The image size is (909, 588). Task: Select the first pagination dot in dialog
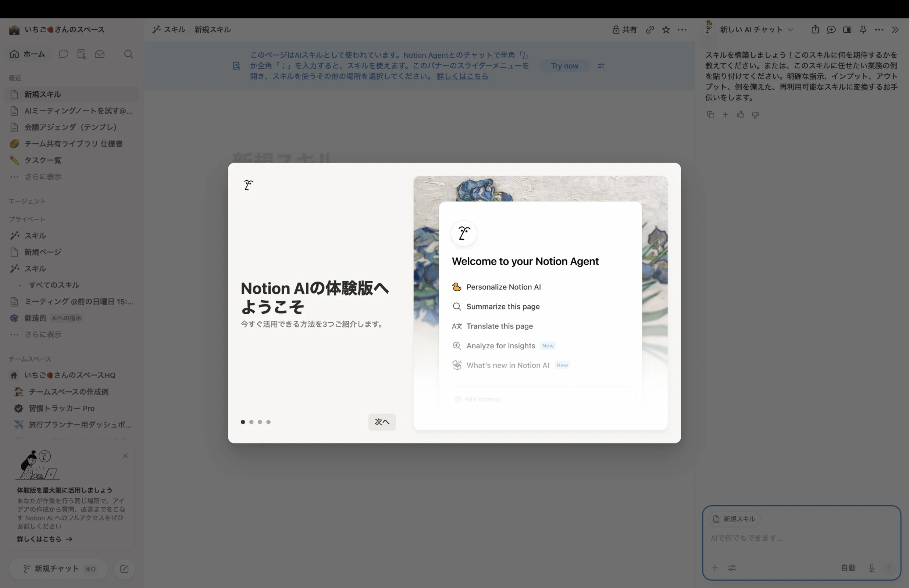(x=243, y=422)
